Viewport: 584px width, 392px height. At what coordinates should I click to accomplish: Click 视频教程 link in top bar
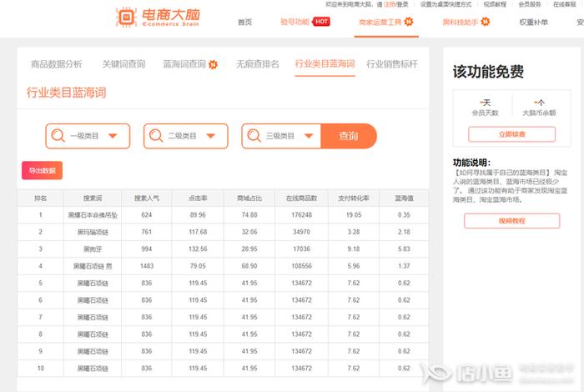pos(495,4)
